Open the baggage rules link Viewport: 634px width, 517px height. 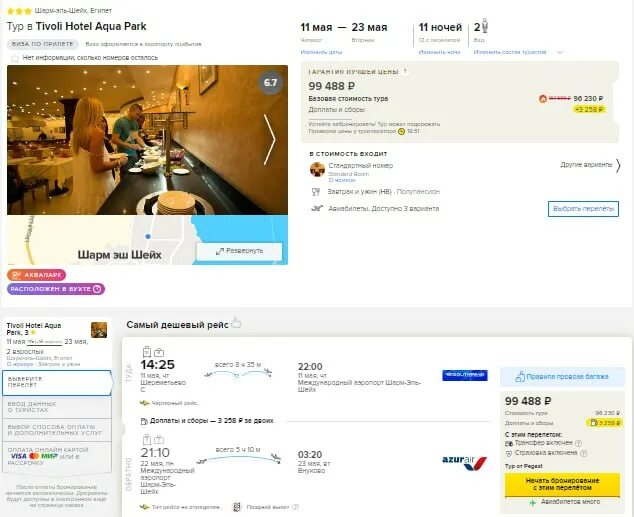coord(562,377)
